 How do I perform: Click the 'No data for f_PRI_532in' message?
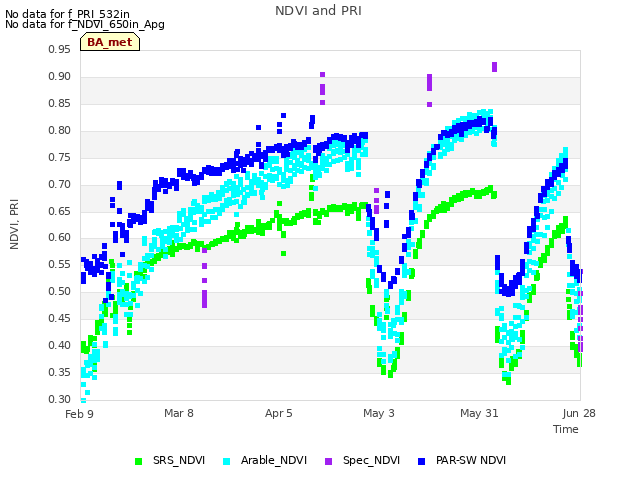(x=67, y=14)
